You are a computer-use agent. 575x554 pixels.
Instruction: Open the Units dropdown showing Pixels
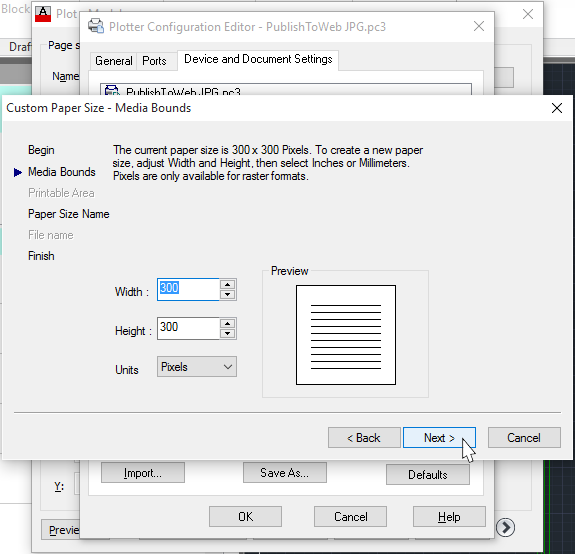(197, 367)
